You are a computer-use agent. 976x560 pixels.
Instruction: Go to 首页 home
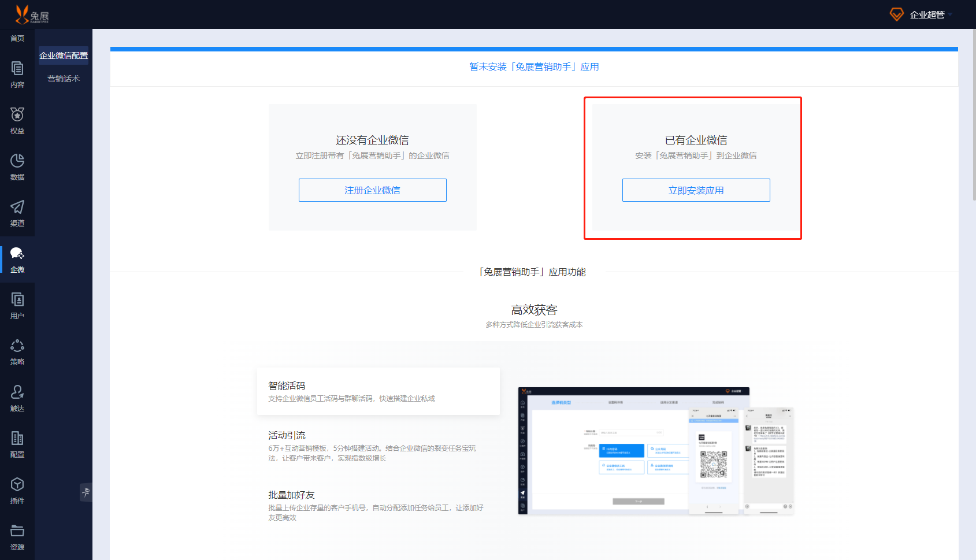click(17, 38)
